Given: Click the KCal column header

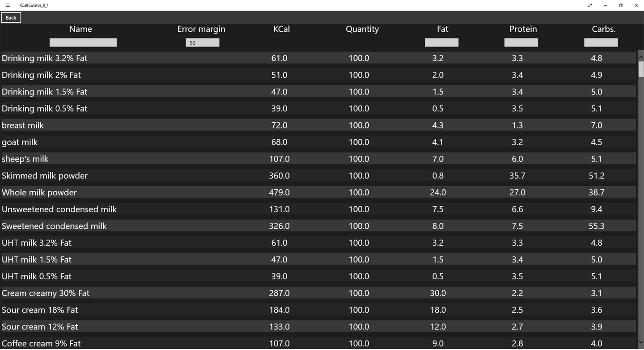Looking at the screenshot, I should click(x=282, y=29).
